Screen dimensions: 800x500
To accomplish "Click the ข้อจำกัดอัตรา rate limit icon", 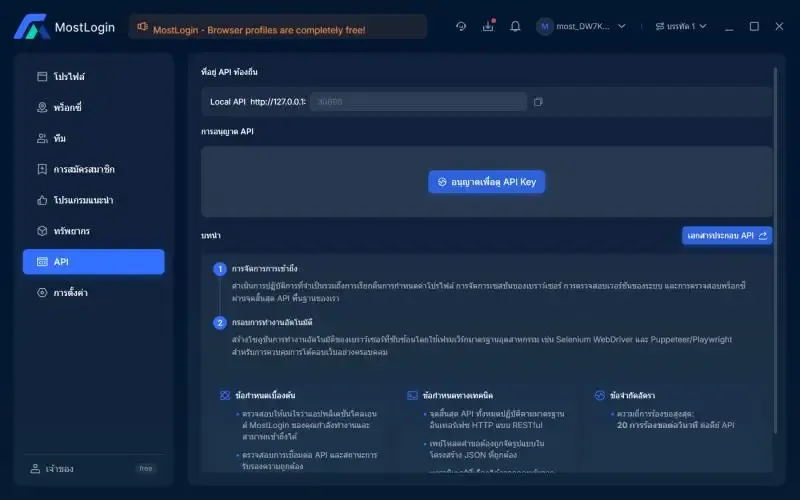I will pyautogui.click(x=599, y=395).
